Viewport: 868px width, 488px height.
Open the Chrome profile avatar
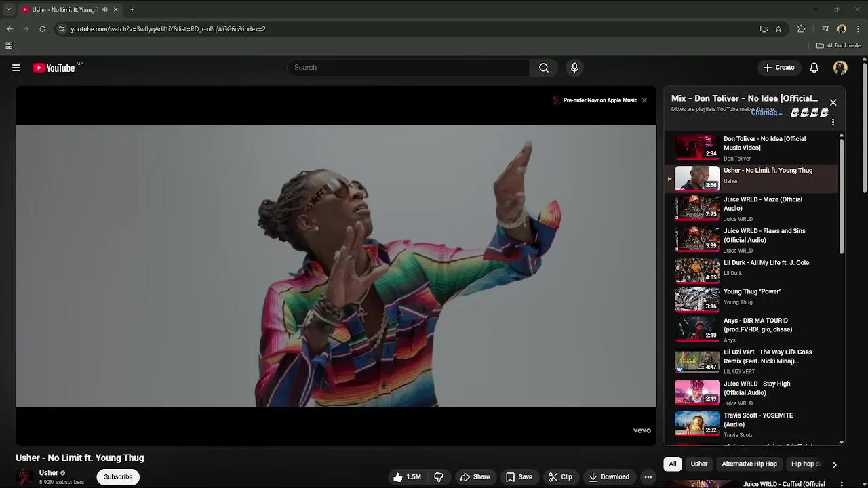[x=842, y=28]
